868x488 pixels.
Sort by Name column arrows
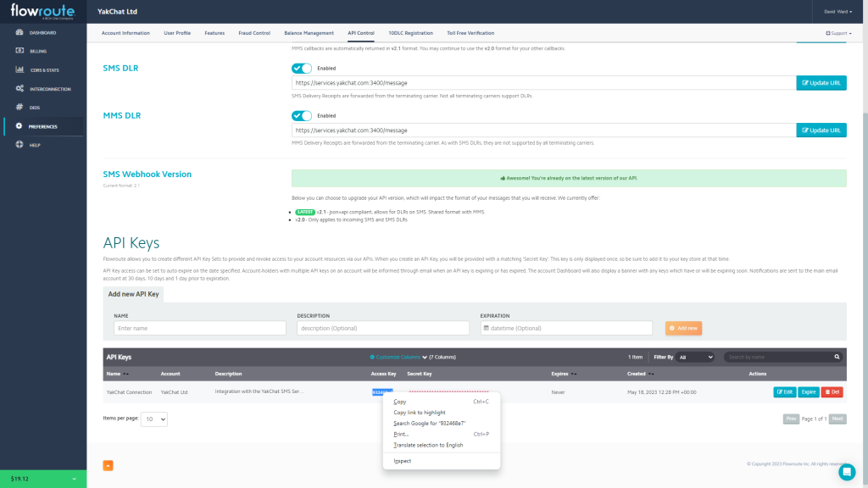[125, 374]
